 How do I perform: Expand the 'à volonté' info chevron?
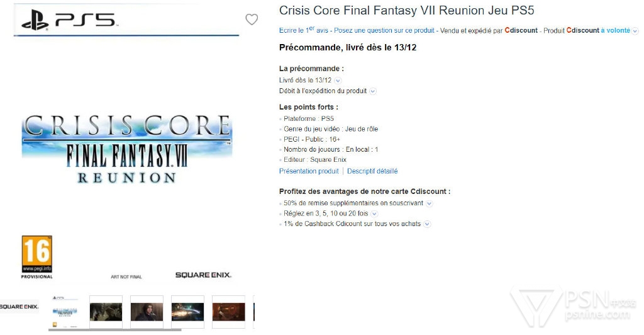[635, 31]
